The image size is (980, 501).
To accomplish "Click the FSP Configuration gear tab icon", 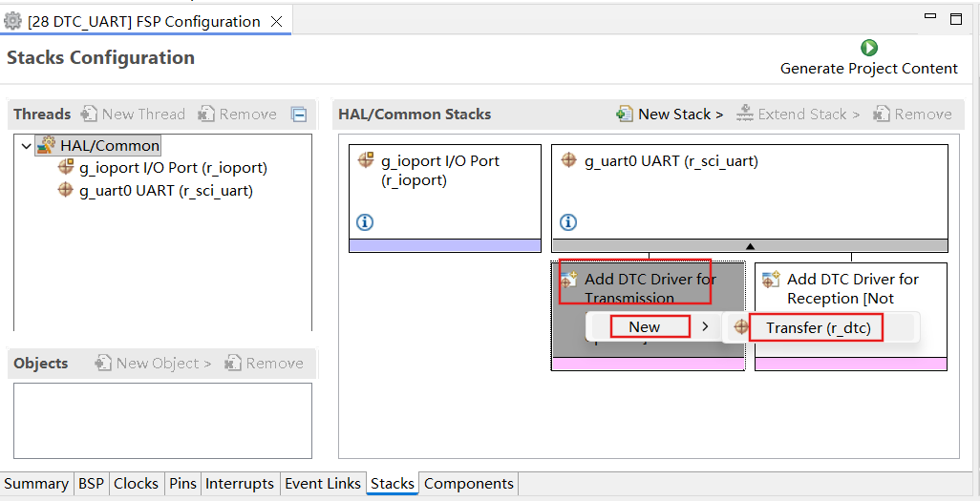I will pos(12,21).
